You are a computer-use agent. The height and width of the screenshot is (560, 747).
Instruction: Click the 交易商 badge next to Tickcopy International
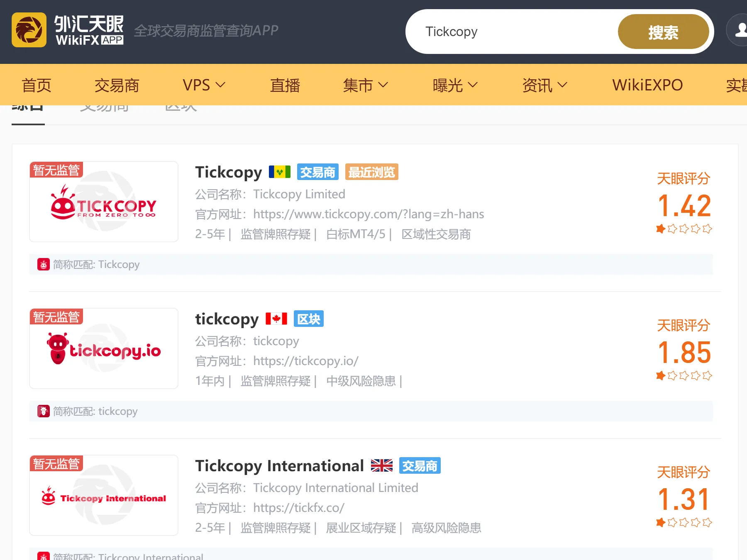[x=420, y=465]
